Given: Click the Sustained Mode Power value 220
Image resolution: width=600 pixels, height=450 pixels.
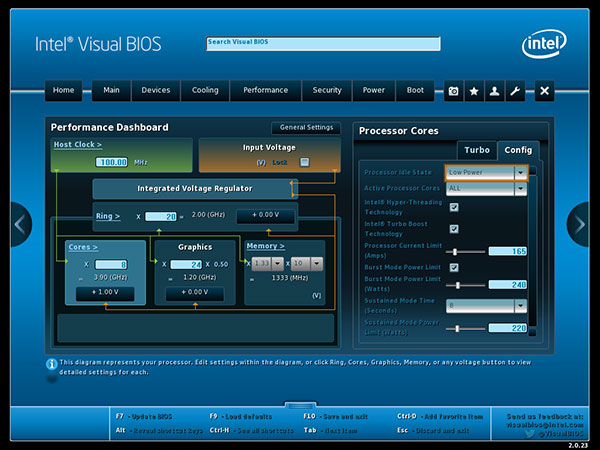Looking at the screenshot, I should (508, 328).
